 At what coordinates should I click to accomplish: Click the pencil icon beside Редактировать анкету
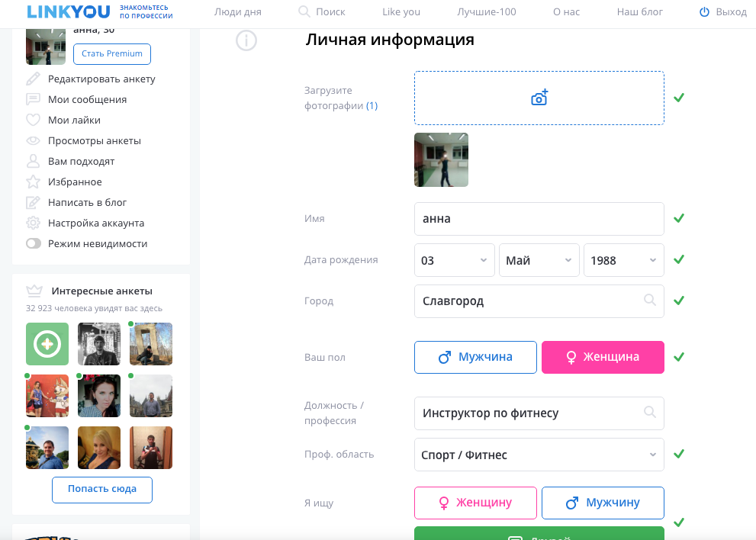33,79
